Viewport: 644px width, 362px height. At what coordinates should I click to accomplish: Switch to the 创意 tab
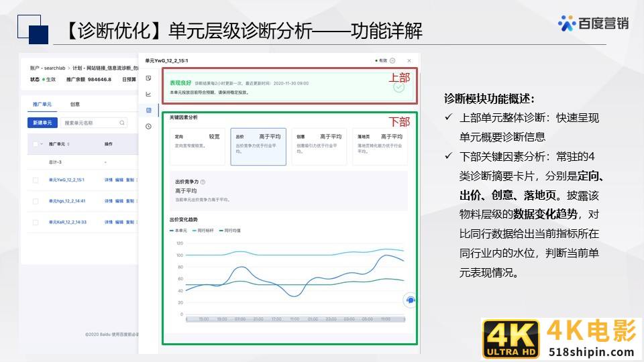tap(74, 105)
